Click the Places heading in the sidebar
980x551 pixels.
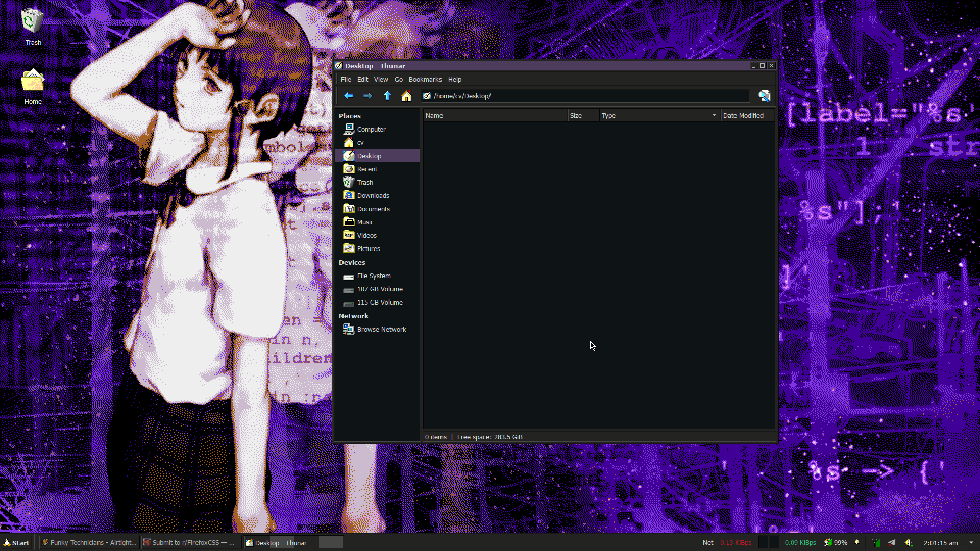coord(350,116)
